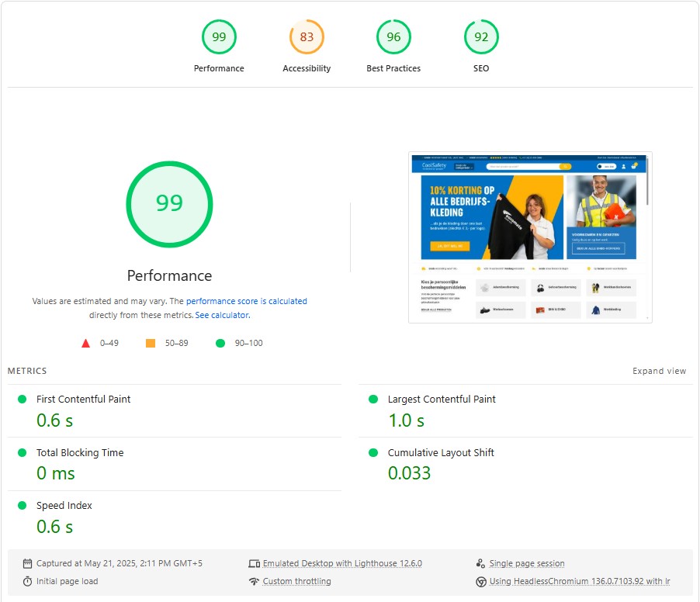This screenshot has height=602, width=700.
Task: Select the Best Practices score circle
Action: pos(393,36)
